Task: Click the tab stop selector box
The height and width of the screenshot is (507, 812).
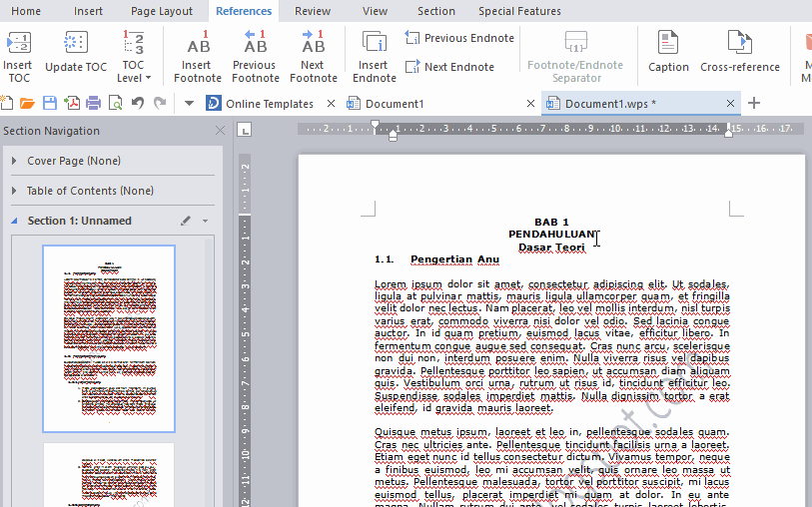Action: coord(244,130)
